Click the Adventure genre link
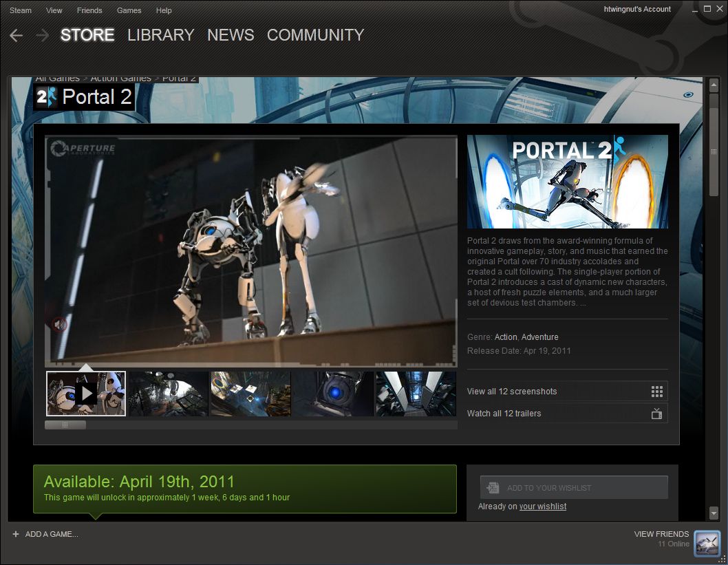Screen dimensions: 728x565 point(539,337)
